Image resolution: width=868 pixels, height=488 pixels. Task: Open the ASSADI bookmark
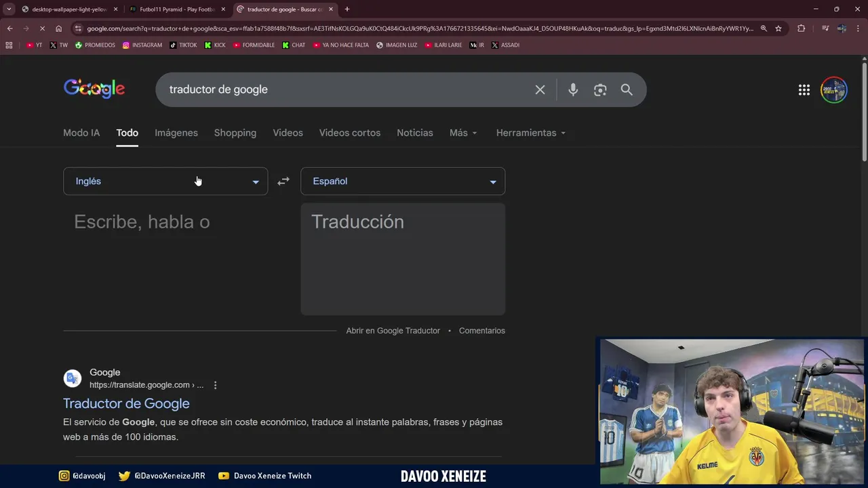[505, 45]
